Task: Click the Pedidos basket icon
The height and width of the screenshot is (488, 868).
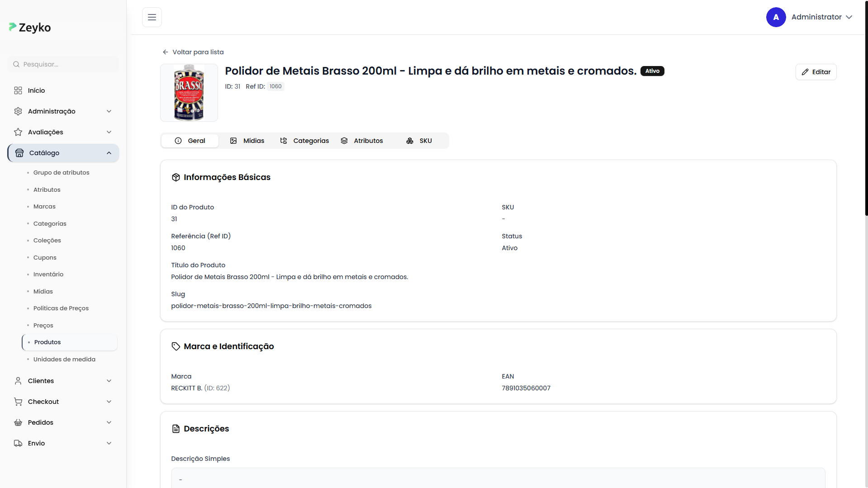Action: pos(18,422)
